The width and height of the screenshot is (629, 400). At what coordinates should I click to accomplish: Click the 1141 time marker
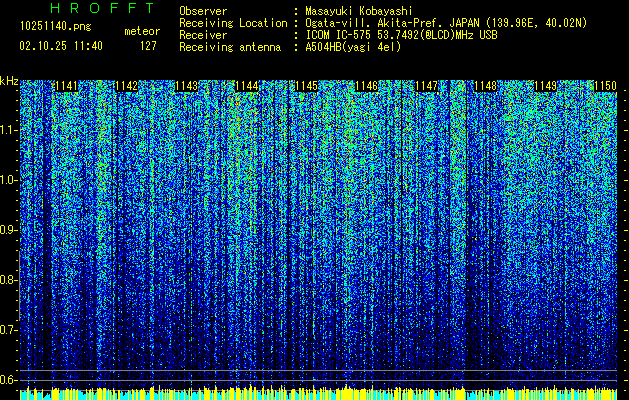coord(66,86)
